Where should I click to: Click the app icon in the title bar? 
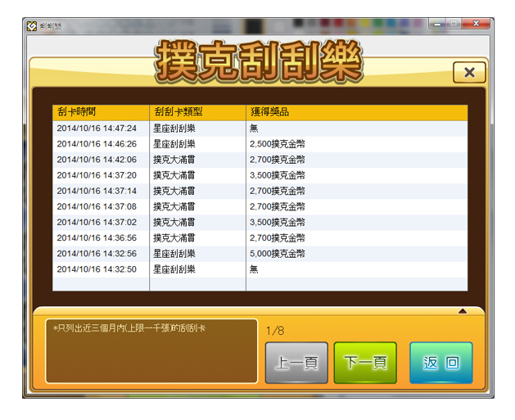(32, 25)
